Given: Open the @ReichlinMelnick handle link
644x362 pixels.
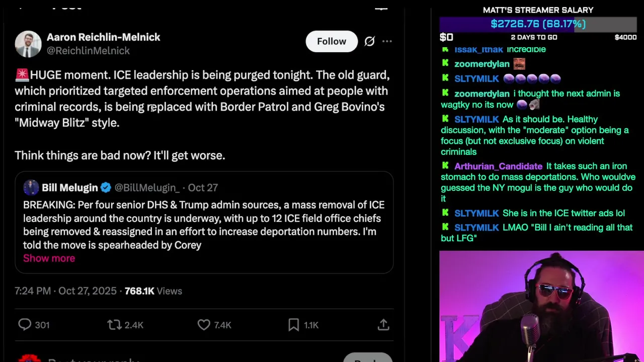Looking at the screenshot, I should 88,51.
